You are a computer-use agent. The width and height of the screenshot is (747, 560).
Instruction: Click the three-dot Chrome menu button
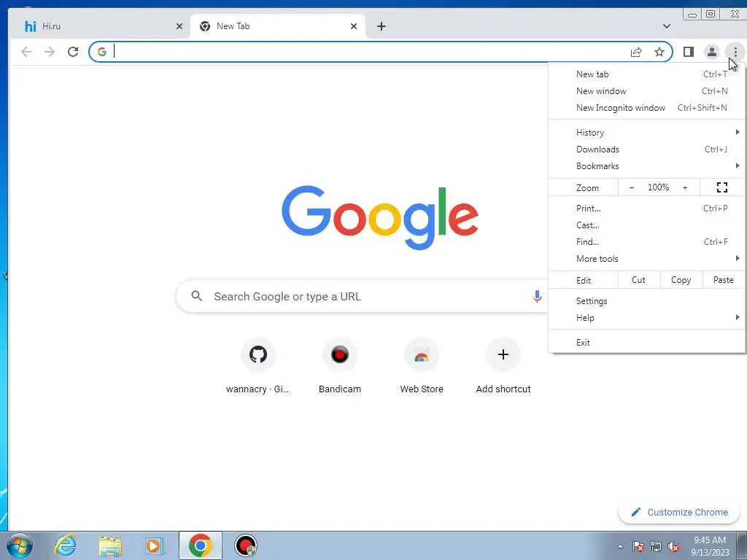[735, 52]
